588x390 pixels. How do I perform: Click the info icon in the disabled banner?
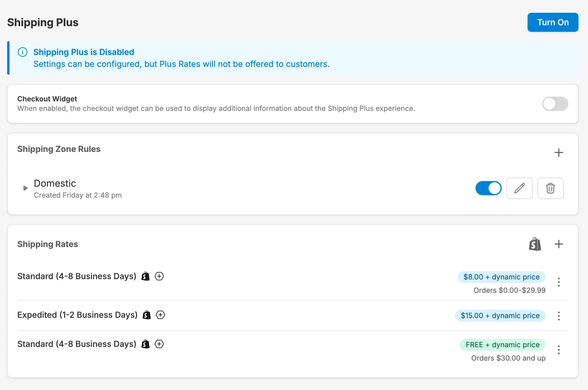pos(23,52)
